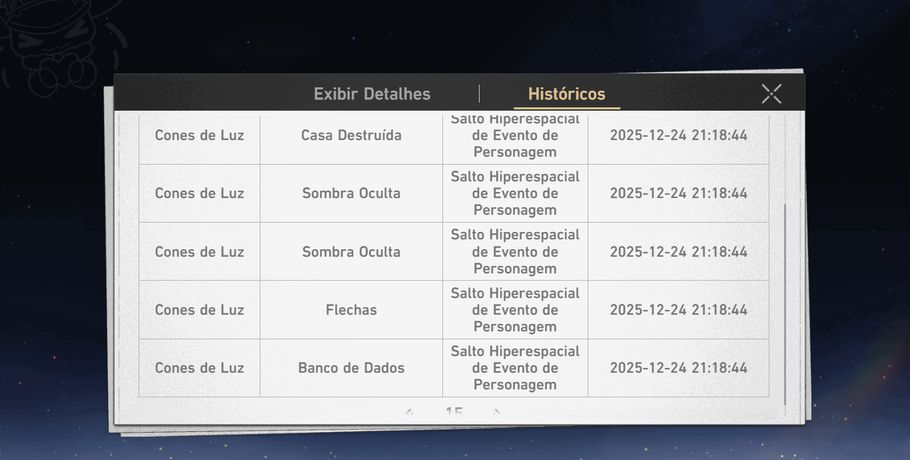Click Cones de Luz in the Flechas row

click(x=199, y=310)
